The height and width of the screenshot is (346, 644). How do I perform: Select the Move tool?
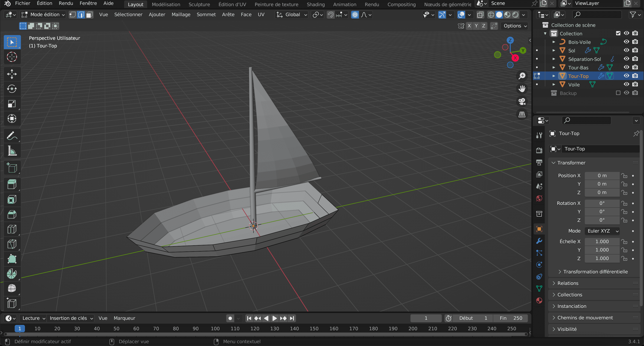[x=12, y=74]
